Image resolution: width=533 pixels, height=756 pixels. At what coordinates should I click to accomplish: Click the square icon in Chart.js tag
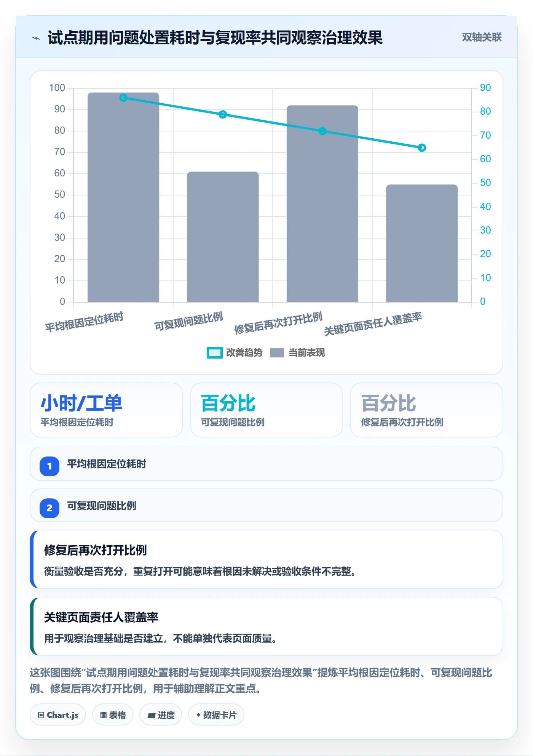(41, 715)
